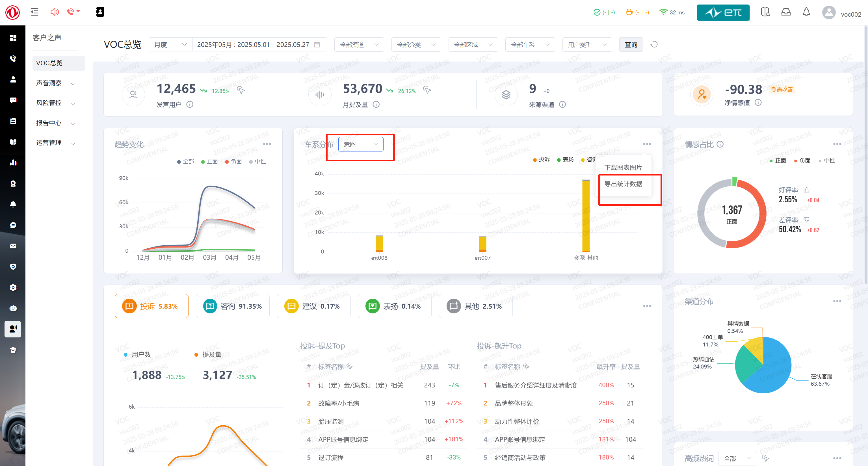Open the 意图 dropdown in 车系分布

pos(361,144)
